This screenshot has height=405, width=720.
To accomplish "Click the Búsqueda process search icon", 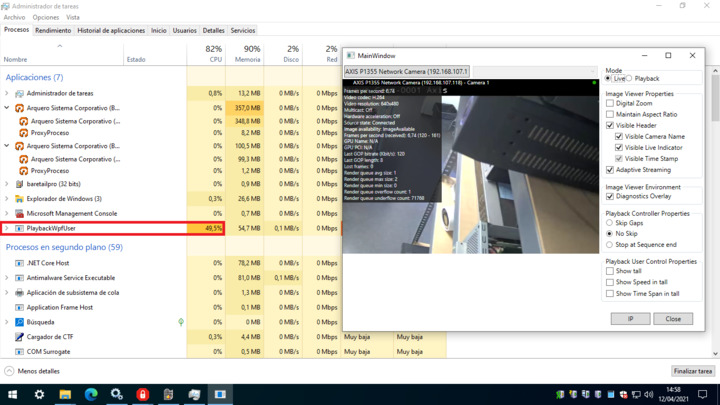I will pyautogui.click(x=19, y=322).
